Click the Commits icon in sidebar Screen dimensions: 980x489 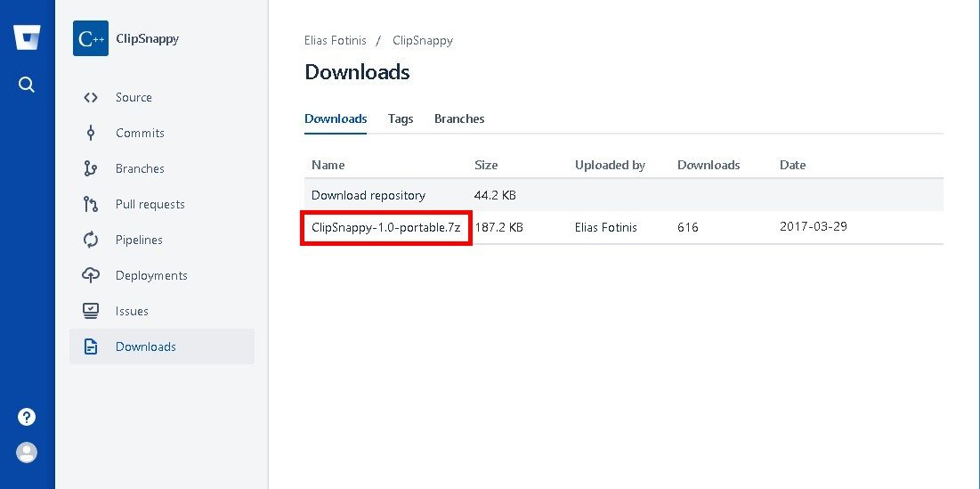91,134
